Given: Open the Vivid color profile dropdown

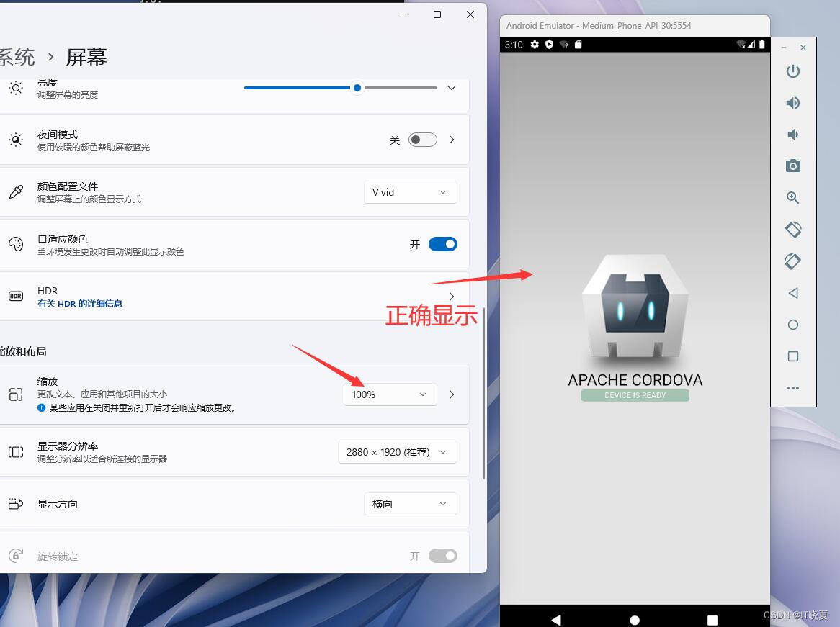Looking at the screenshot, I should [x=411, y=192].
